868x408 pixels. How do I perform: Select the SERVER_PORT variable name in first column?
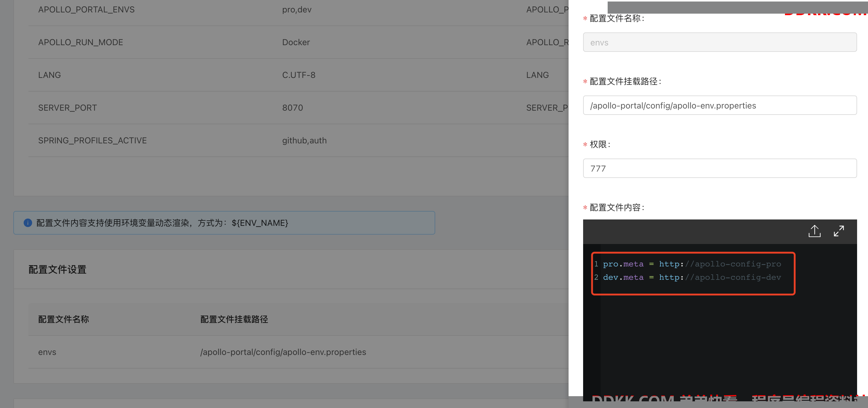click(67, 108)
